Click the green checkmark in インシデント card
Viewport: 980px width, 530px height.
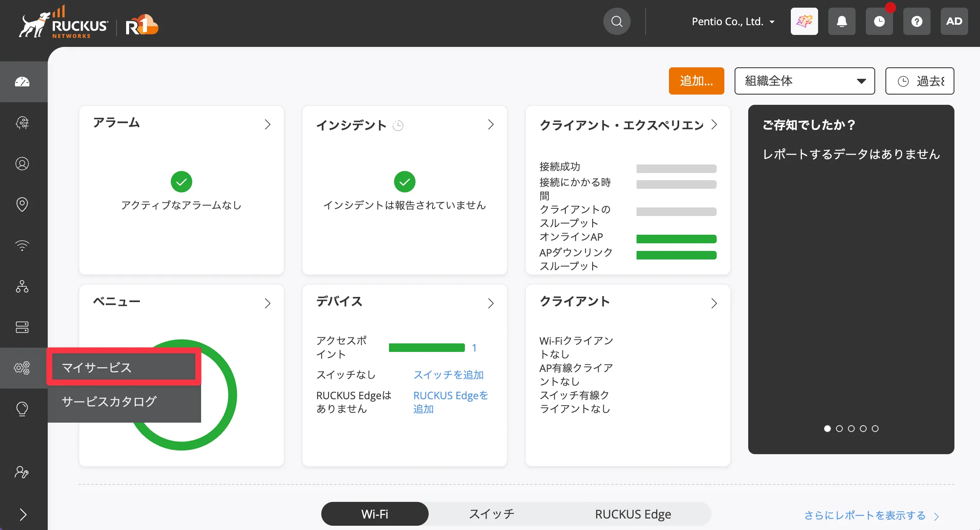tap(405, 182)
